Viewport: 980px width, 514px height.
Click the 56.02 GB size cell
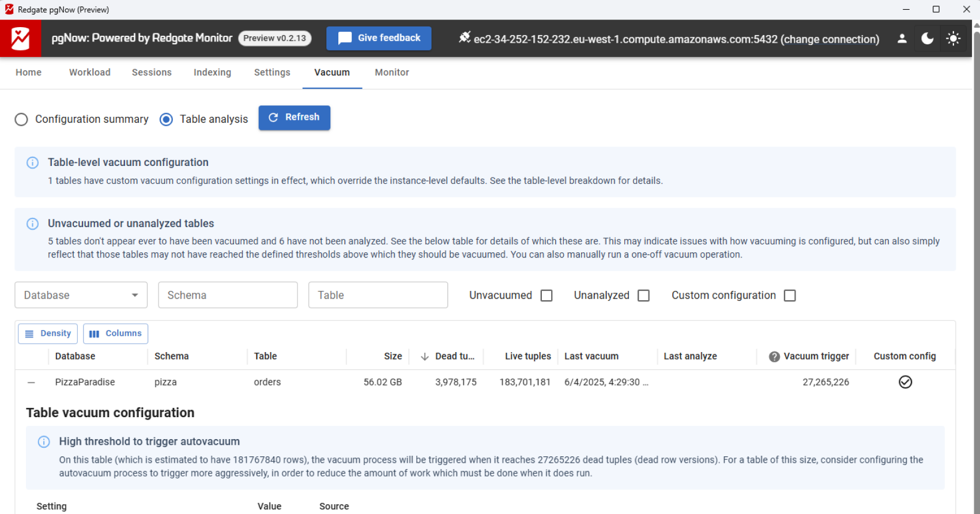pyautogui.click(x=383, y=383)
